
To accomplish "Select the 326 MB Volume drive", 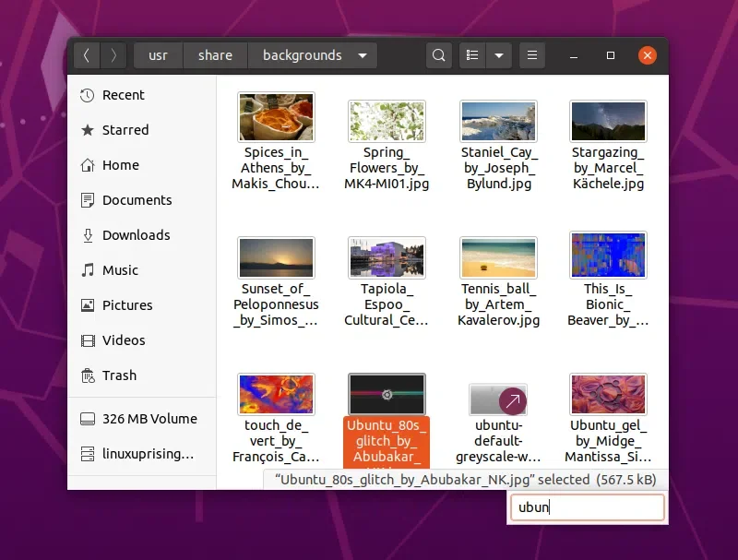I will point(149,419).
